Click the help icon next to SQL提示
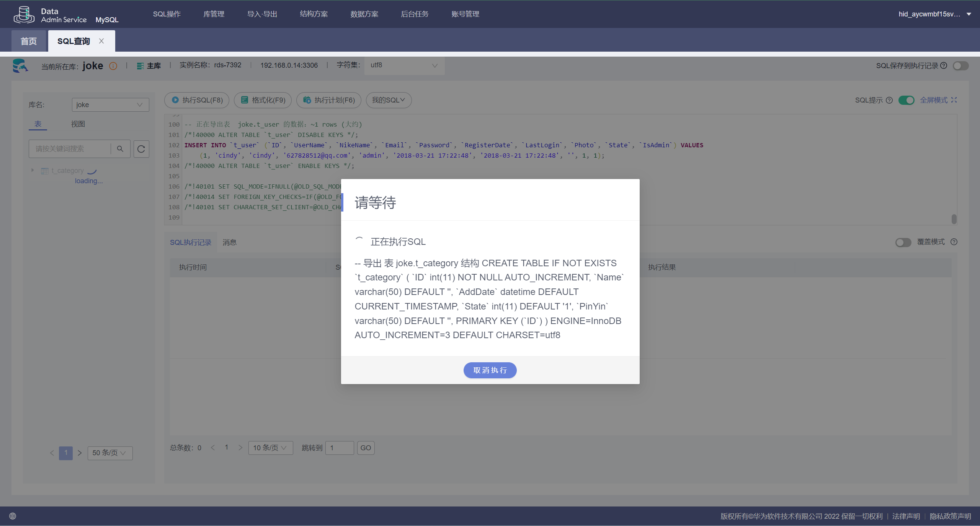Viewport: 980px width, 526px height. (x=889, y=100)
